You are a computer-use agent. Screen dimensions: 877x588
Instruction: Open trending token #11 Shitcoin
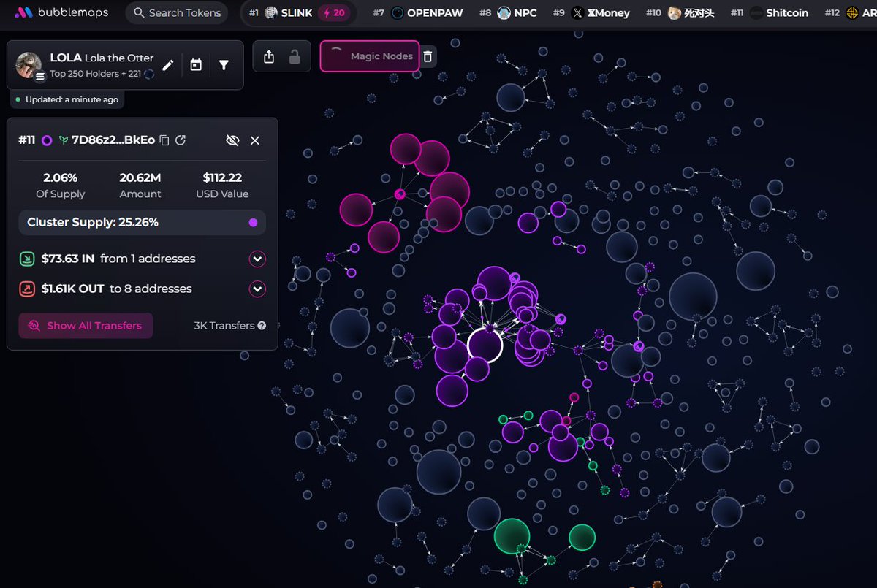point(770,12)
